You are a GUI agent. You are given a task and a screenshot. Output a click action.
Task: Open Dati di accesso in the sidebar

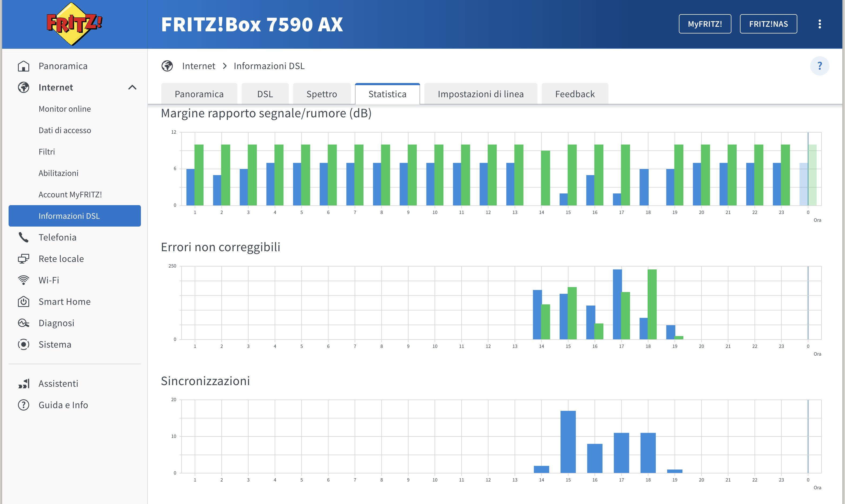[75, 130]
